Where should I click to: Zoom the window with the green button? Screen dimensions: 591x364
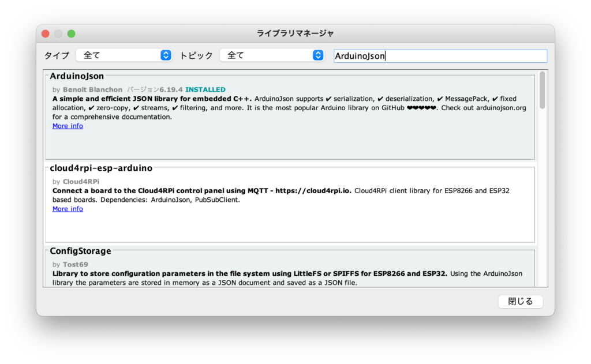coord(71,33)
